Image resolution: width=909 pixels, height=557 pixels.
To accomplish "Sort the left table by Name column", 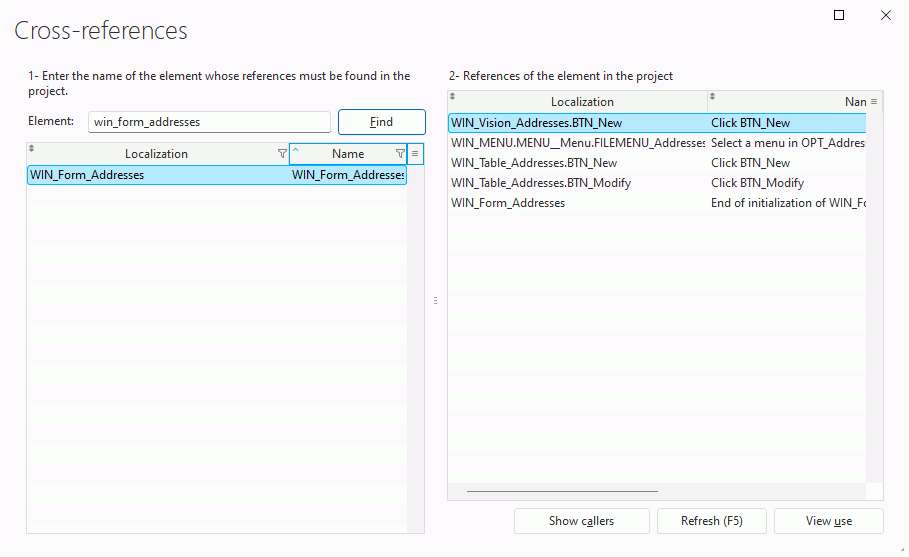I will [x=348, y=154].
